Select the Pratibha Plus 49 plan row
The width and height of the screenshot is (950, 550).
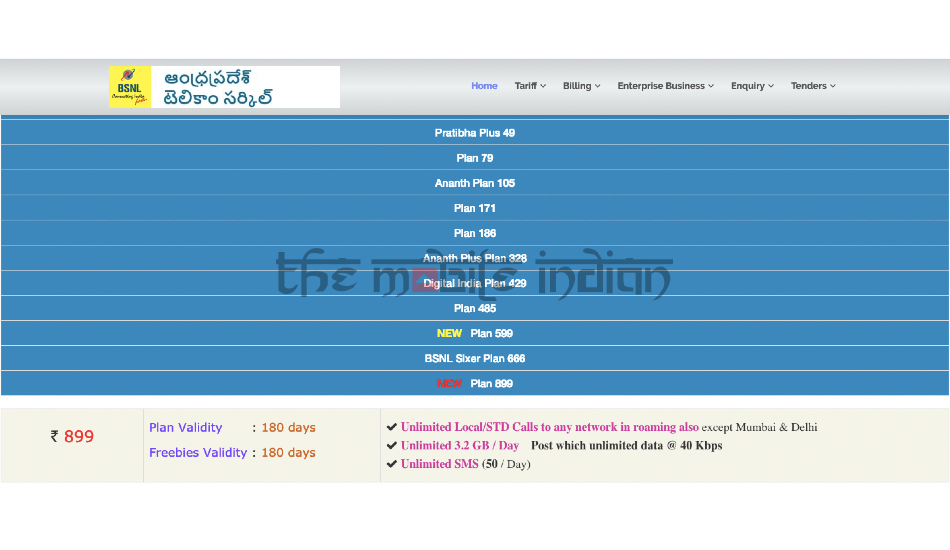(475, 133)
